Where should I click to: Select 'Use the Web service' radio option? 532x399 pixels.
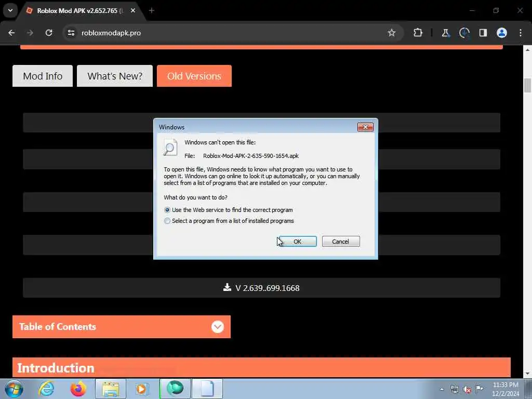point(167,210)
